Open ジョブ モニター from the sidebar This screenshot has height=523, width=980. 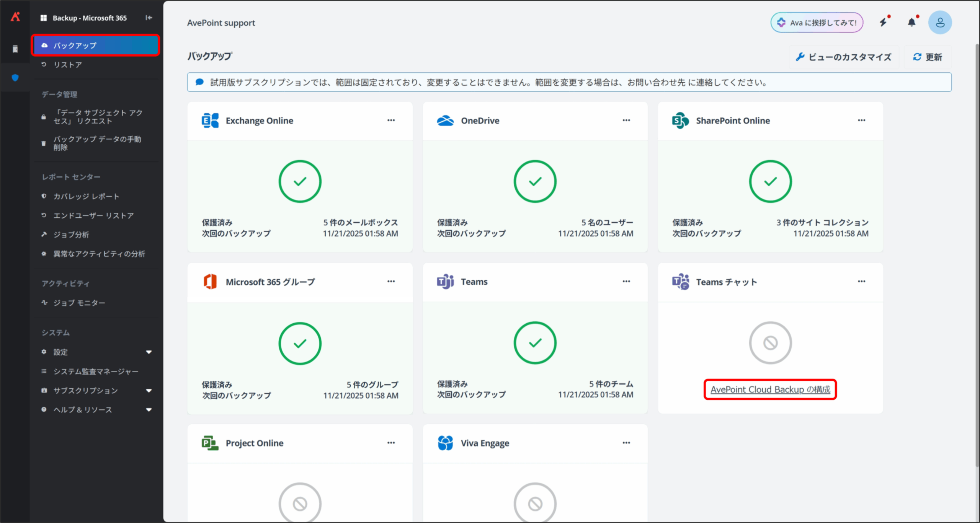coord(79,303)
